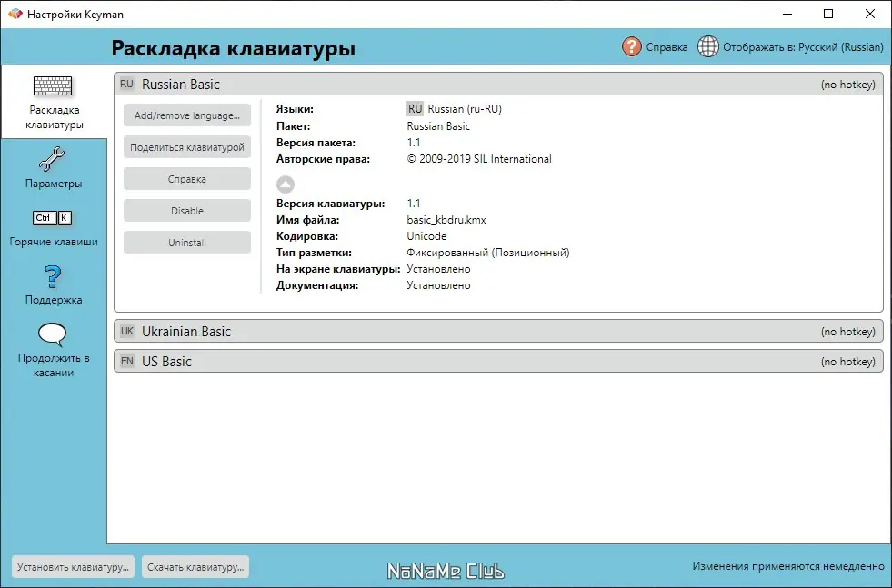Click the RU badge next to Russian (ru-RU)
The height and width of the screenshot is (588, 892).
pos(415,109)
